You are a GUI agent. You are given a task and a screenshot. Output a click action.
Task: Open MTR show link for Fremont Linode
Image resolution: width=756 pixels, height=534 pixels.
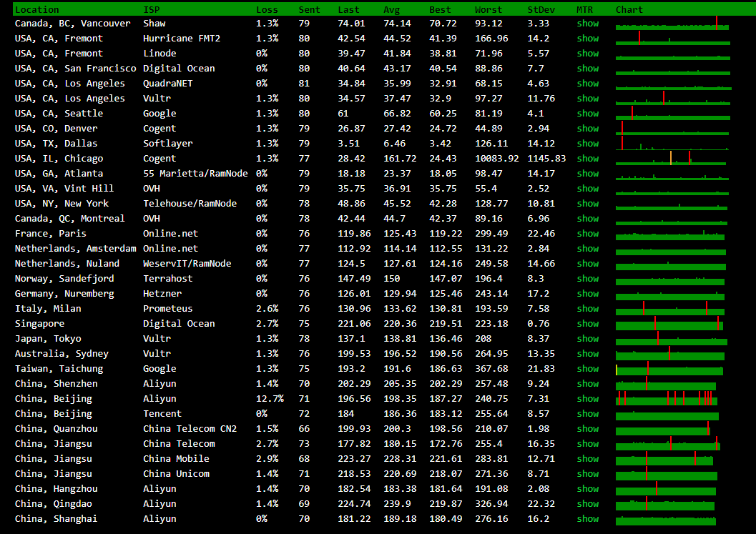pos(587,54)
